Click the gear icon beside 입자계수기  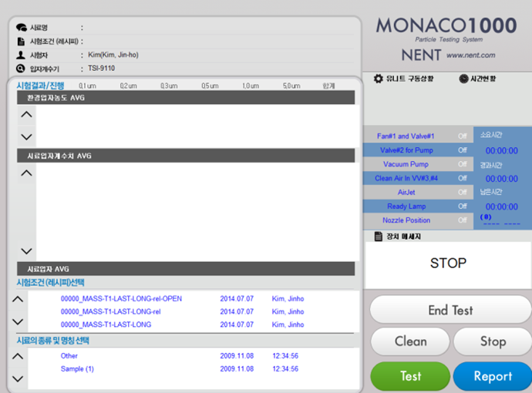21,69
